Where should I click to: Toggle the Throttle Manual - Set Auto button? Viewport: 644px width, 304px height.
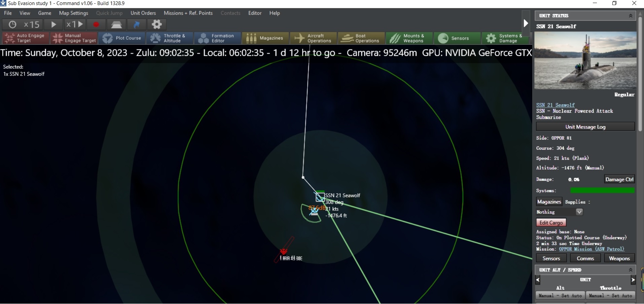pyautogui.click(x=611, y=296)
